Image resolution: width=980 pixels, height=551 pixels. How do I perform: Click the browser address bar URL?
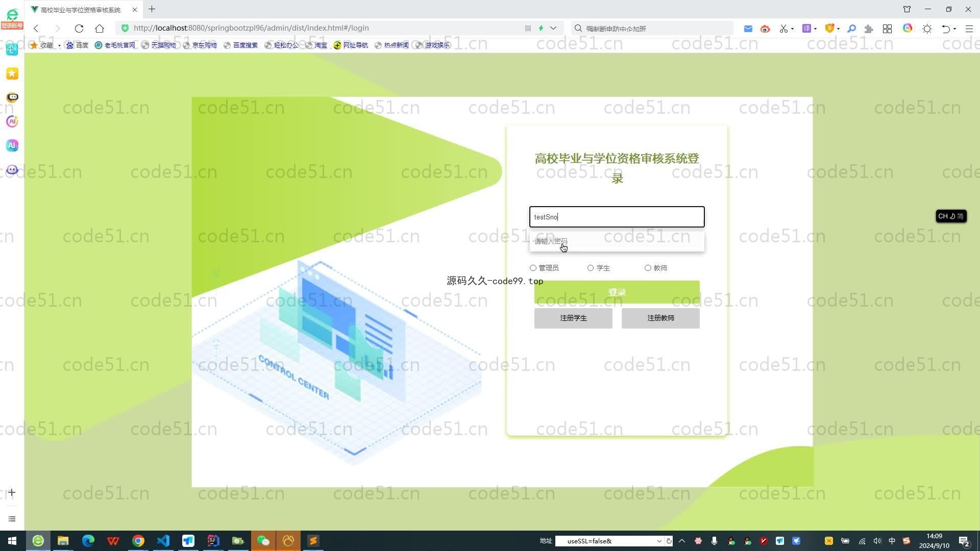251,28
